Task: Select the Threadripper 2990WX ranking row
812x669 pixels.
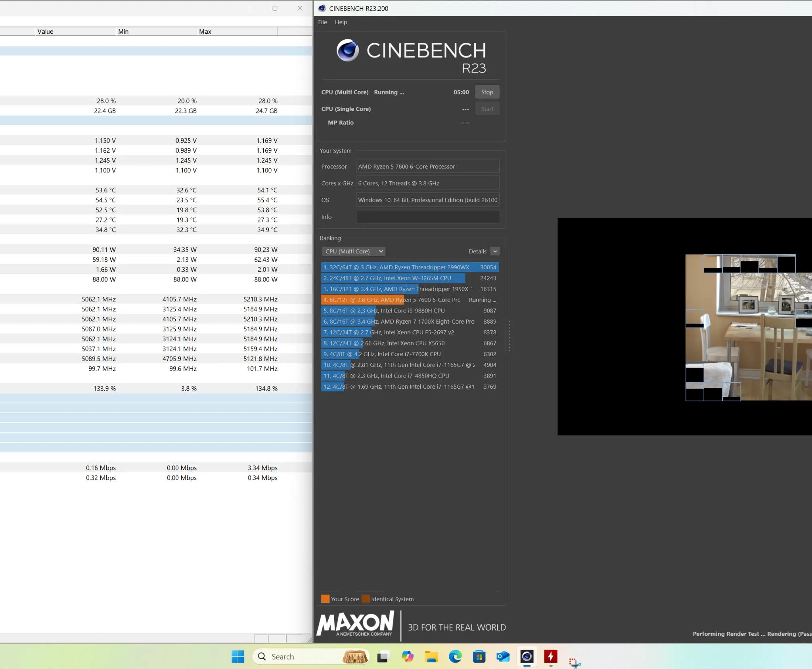Action: [410, 267]
